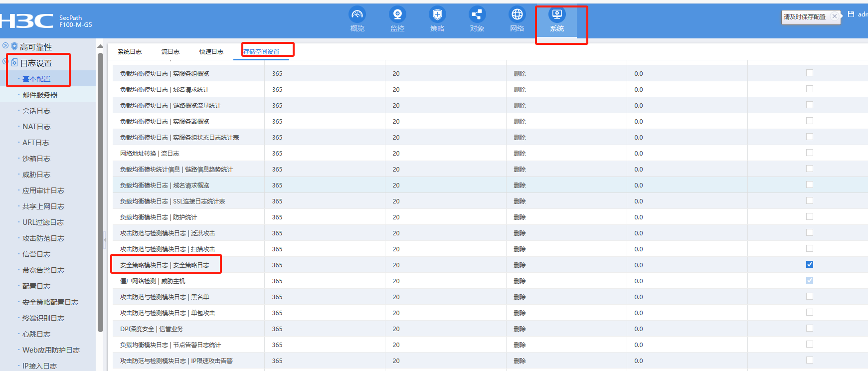
Task: Go to 会话日志 in the sidebar
Action: pos(36,111)
